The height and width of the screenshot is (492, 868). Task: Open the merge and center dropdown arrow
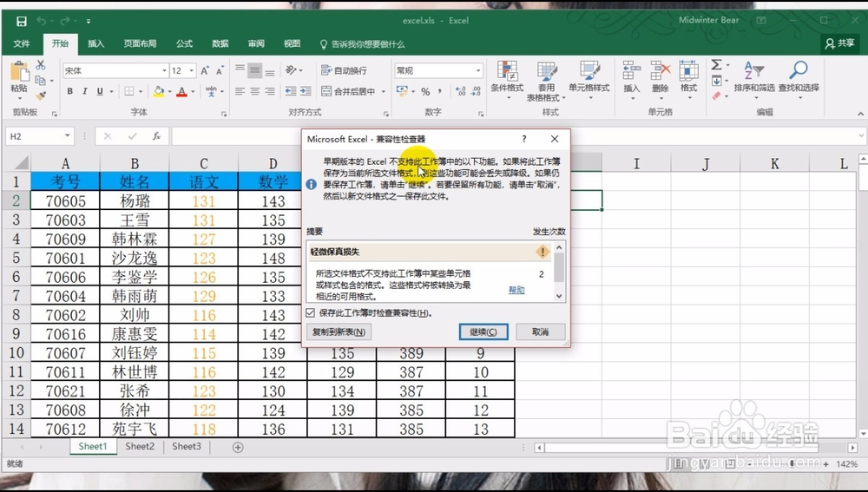point(383,91)
